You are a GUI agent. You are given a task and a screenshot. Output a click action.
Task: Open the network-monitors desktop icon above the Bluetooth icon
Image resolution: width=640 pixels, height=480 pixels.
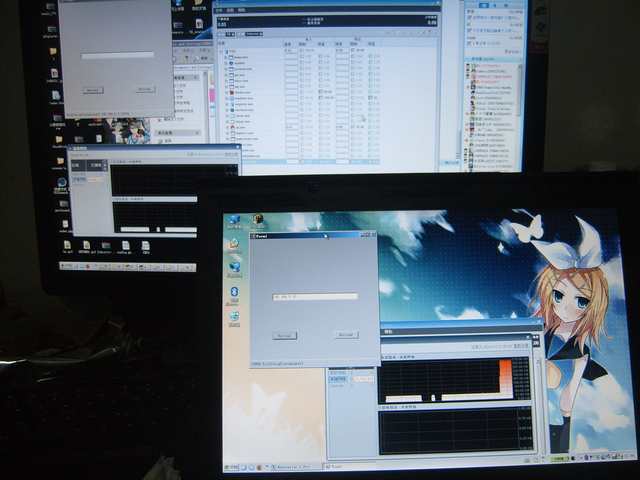pos(234,269)
